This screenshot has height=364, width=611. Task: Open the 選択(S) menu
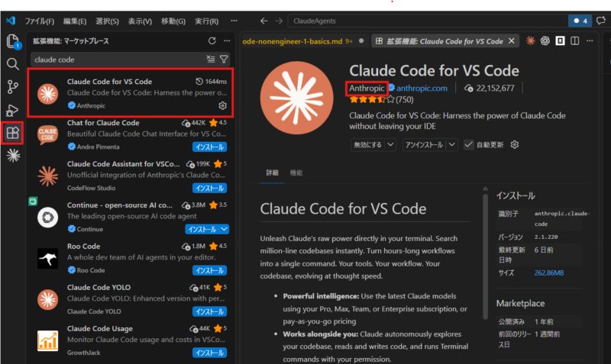point(107,21)
